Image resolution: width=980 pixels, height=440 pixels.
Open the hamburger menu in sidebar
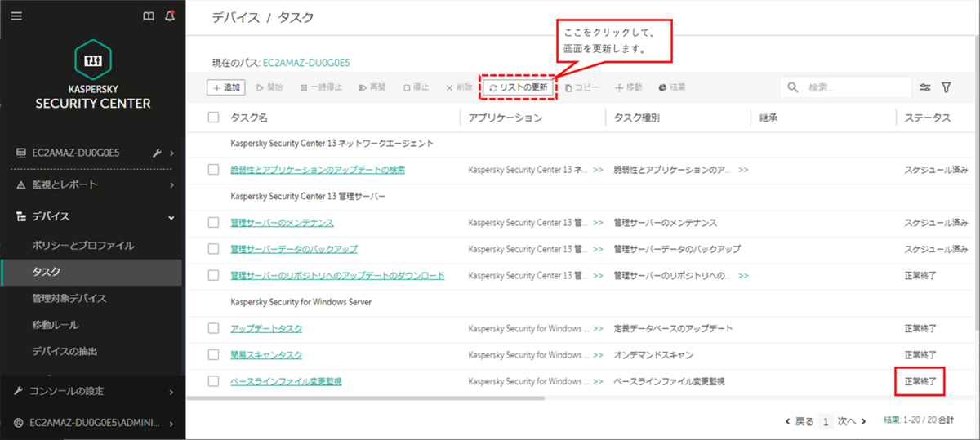coord(16,16)
